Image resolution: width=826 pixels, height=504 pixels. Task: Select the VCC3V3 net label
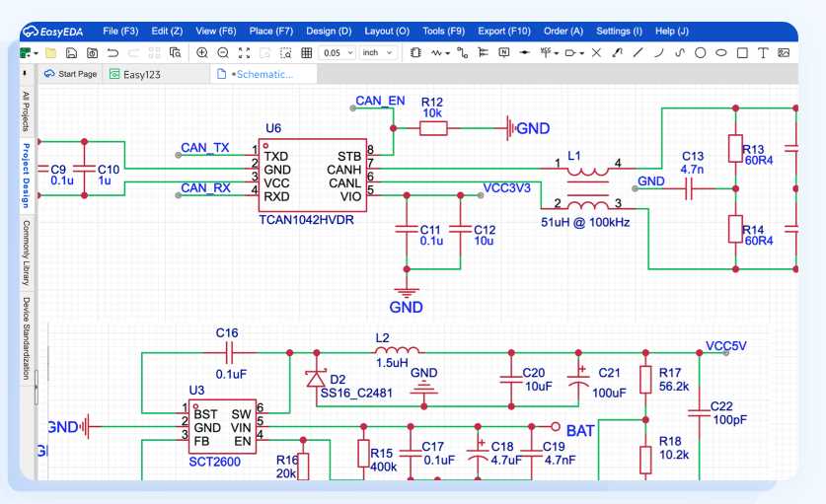(506, 188)
